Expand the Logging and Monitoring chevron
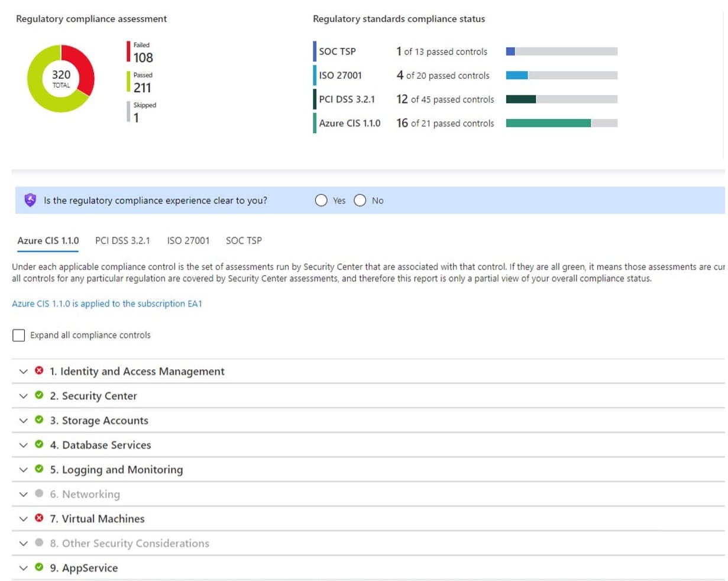The width and height of the screenshot is (728, 581). (23, 470)
